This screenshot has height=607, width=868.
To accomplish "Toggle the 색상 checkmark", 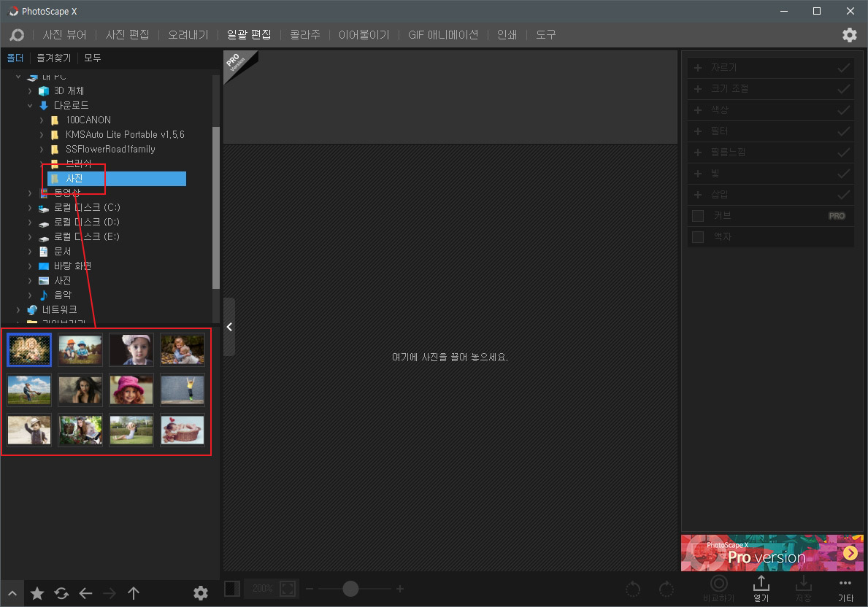I will 843,109.
